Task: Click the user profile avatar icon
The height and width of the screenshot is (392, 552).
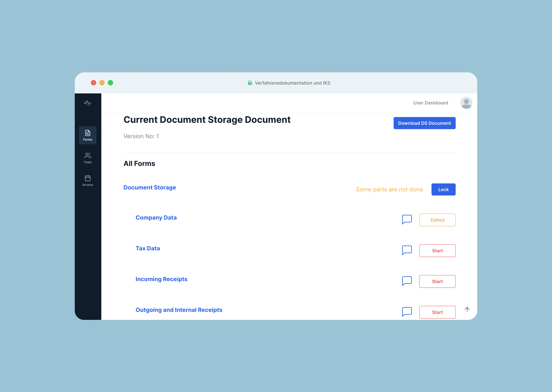Action: tap(466, 103)
